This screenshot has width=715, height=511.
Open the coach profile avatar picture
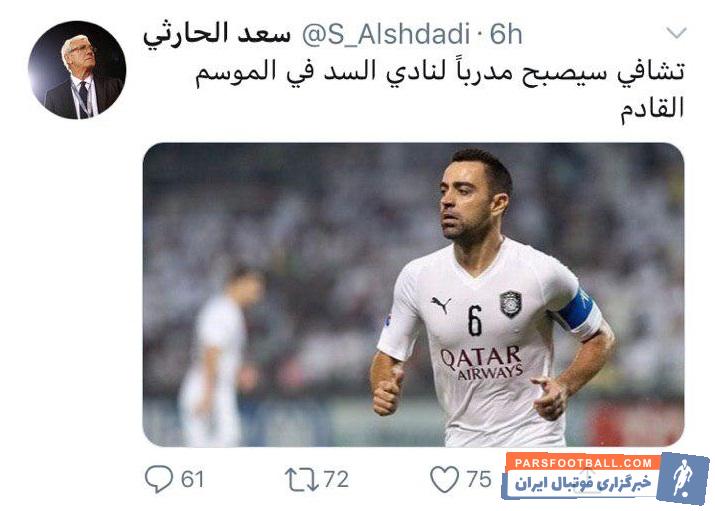[x=77, y=70]
